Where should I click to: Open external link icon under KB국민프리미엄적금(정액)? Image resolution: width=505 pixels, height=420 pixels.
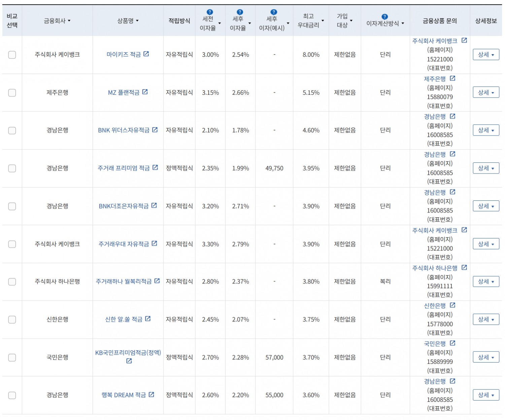129,361
